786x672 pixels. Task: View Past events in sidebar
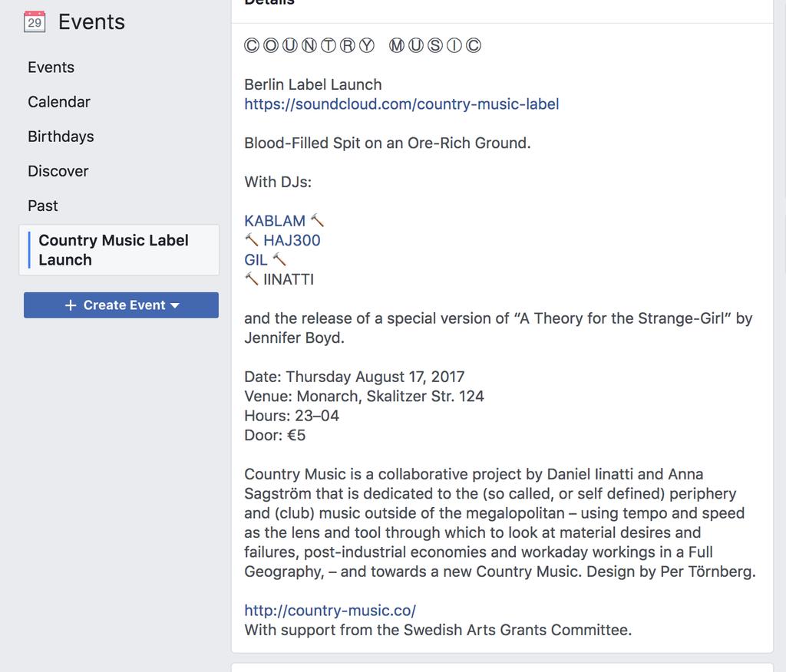[x=43, y=206]
